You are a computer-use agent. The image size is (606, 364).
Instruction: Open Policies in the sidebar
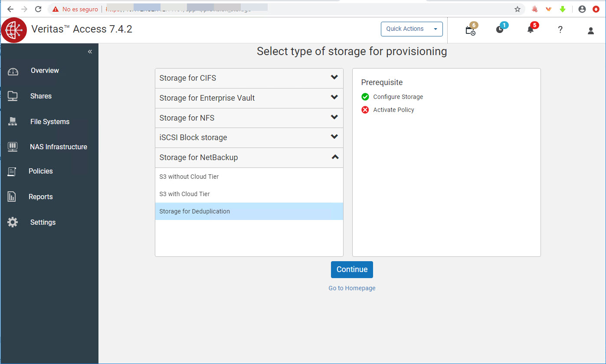click(40, 171)
